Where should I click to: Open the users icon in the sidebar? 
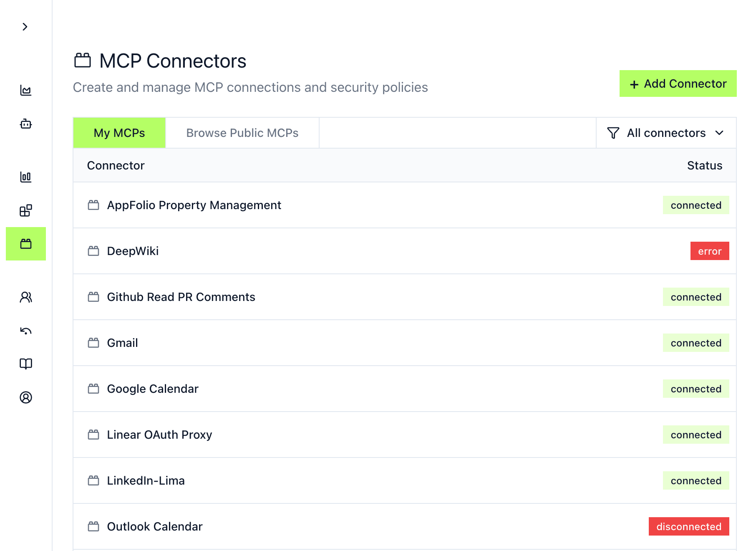[26, 297]
